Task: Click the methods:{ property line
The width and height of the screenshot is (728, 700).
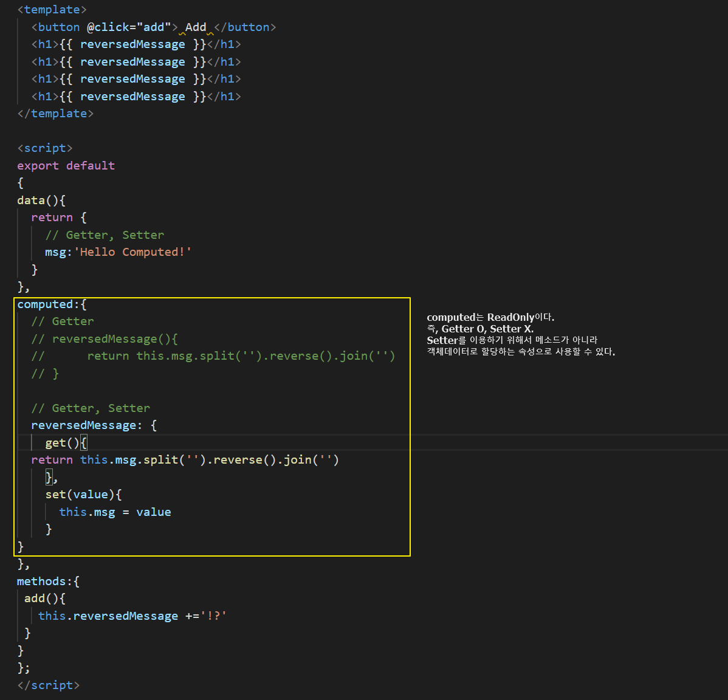Action: (x=48, y=581)
